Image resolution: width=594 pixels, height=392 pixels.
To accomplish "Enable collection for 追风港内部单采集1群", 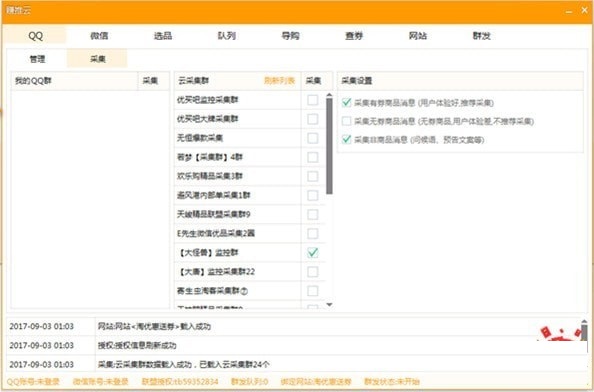I will coord(313,195).
